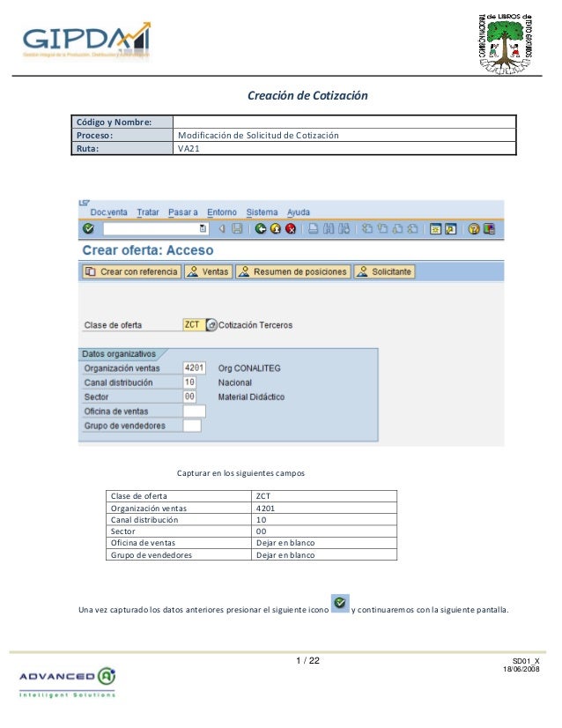Click the Next Page icon
Image resolution: width=562 pixels, height=728 pixels.
tap(397, 228)
